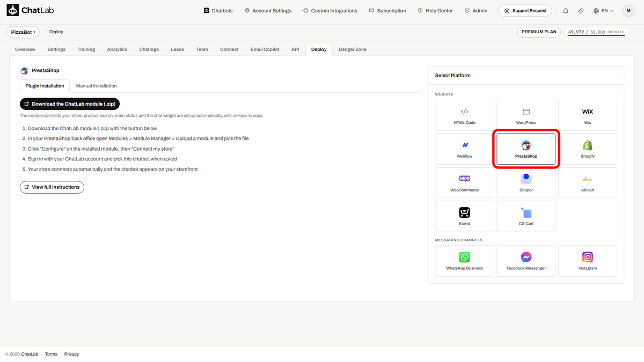Open the Privacy footer link
Image resolution: width=644 pixels, height=362 pixels.
71,354
